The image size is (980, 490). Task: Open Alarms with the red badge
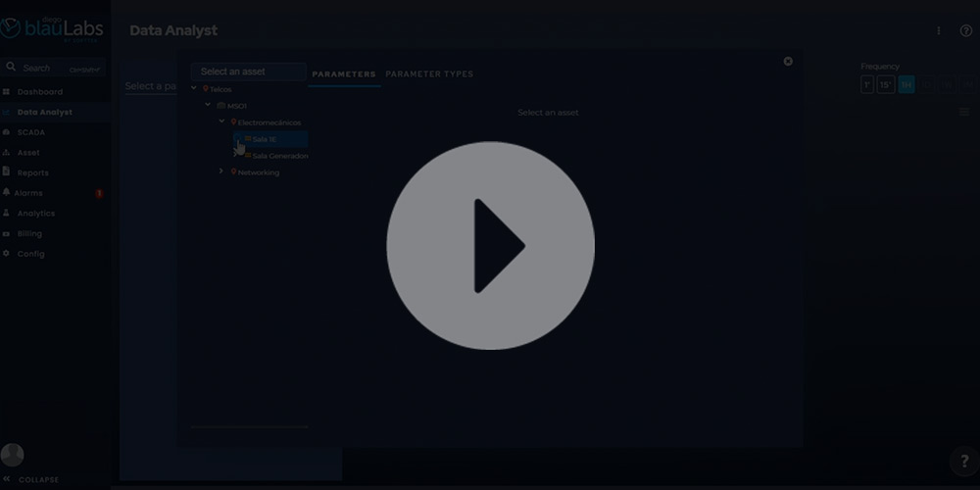pyautogui.click(x=29, y=193)
